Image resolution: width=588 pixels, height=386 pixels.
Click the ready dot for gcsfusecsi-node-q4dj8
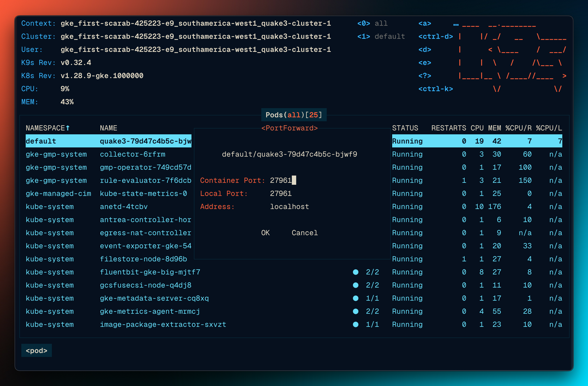(x=356, y=285)
